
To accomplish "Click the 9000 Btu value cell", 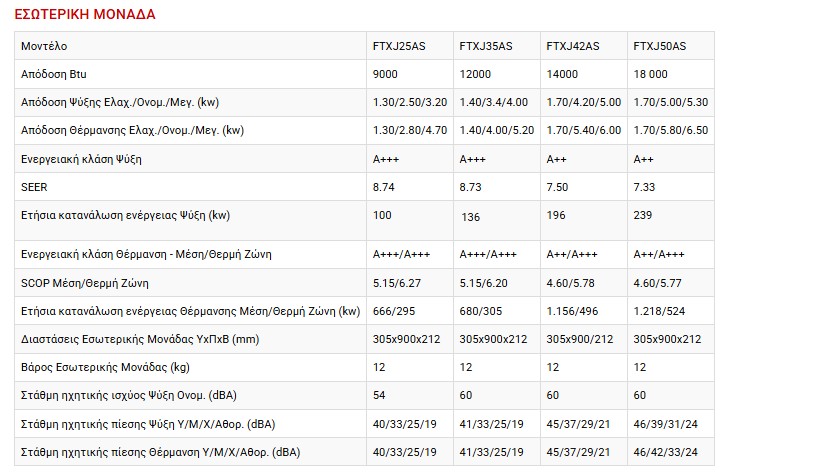I will pyautogui.click(x=385, y=75).
